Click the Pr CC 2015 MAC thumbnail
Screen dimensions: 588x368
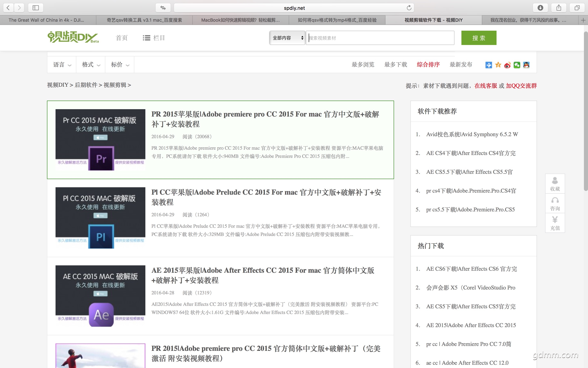(100, 140)
